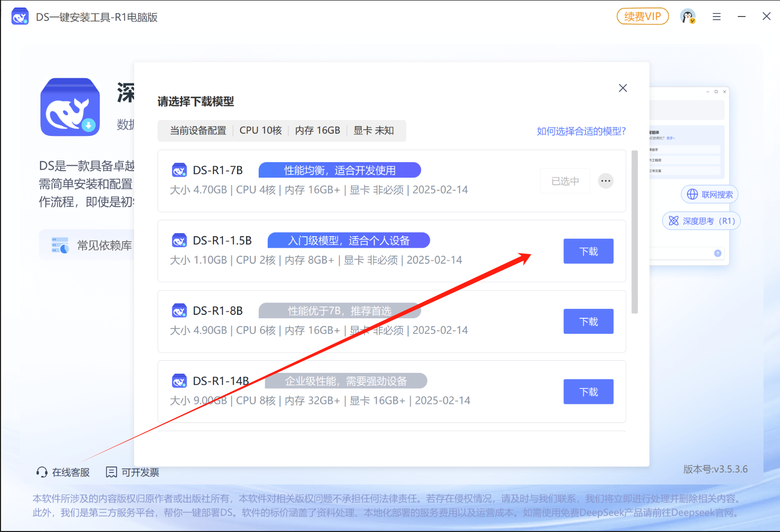Select the DS-R1-14B model name
Viewport: 780px width, 532px height.
point(221,381)
